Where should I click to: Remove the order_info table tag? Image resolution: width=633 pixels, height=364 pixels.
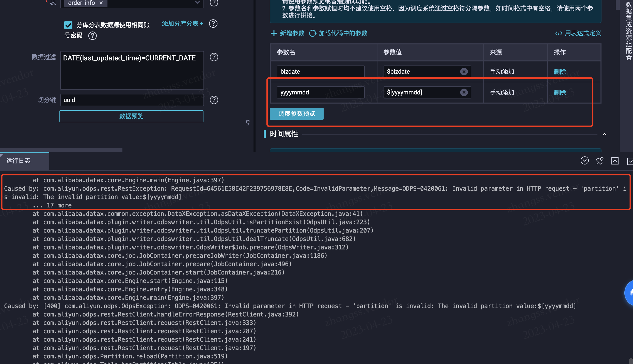[101, 3]
